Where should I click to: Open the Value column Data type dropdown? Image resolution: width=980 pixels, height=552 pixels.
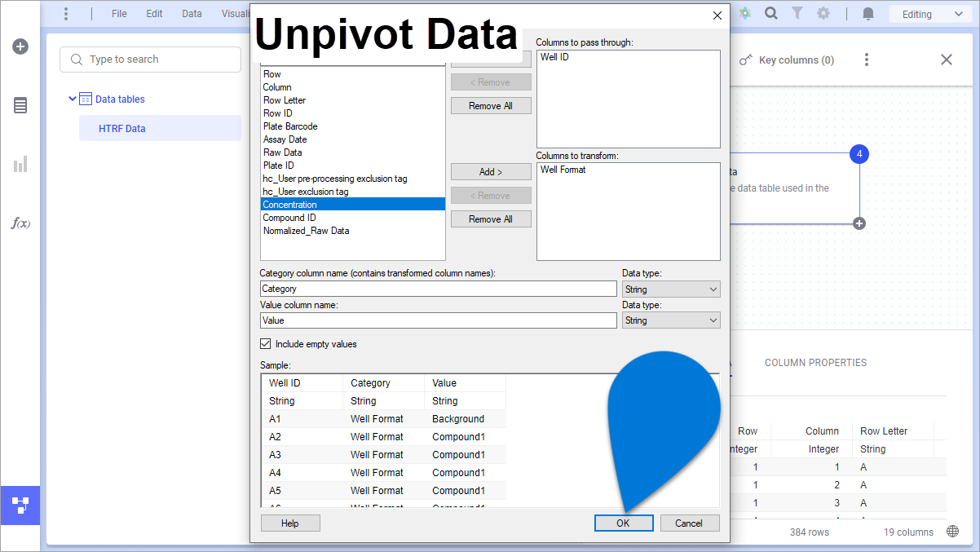click(x=671, y=320)
